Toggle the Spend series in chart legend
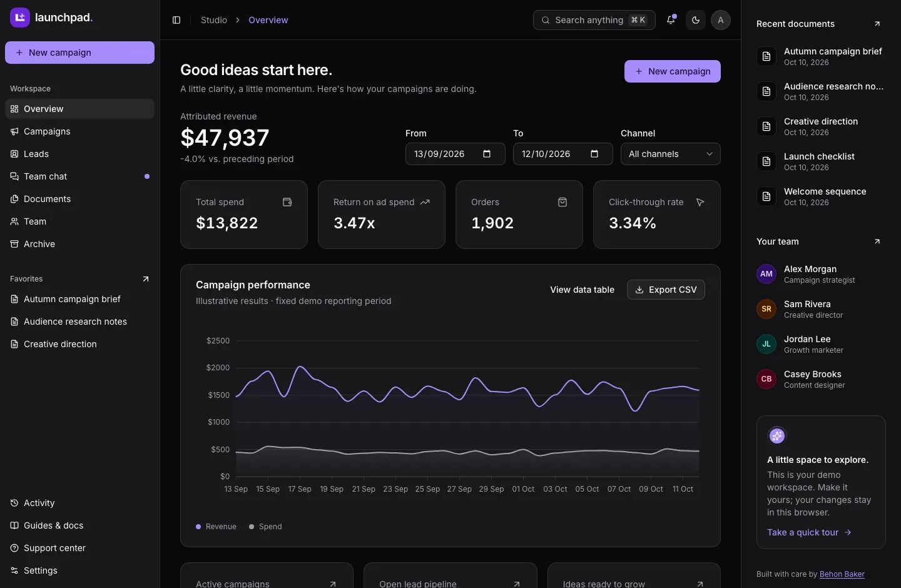 (265, 527)
